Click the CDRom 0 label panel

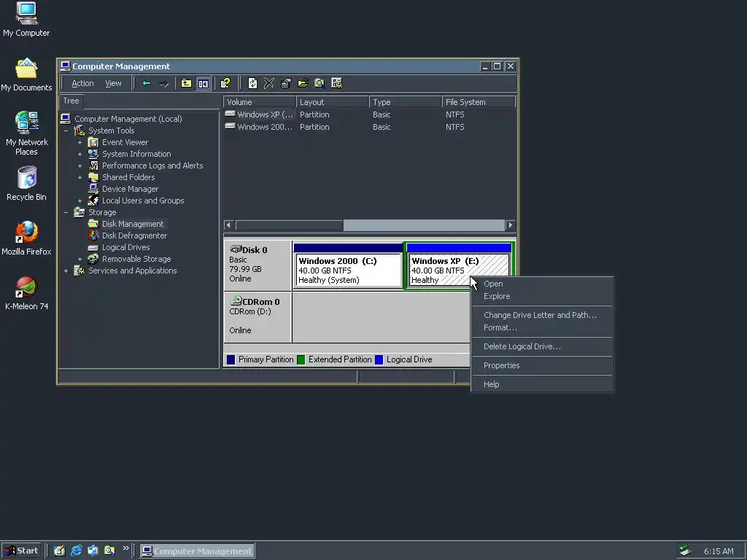pyautogui.click(x=258, y=317)
